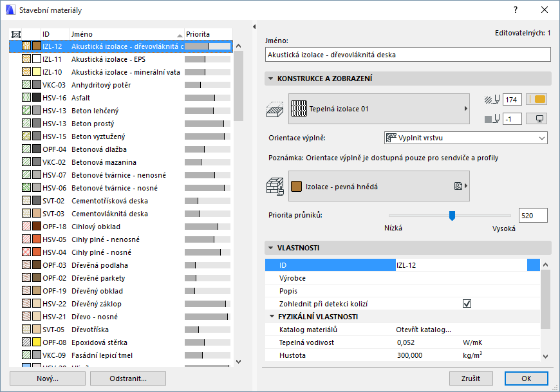Click the cut fill background pen icon
Image resolution: width=560 pixels, height=392 pixels.
coord(492,119)
